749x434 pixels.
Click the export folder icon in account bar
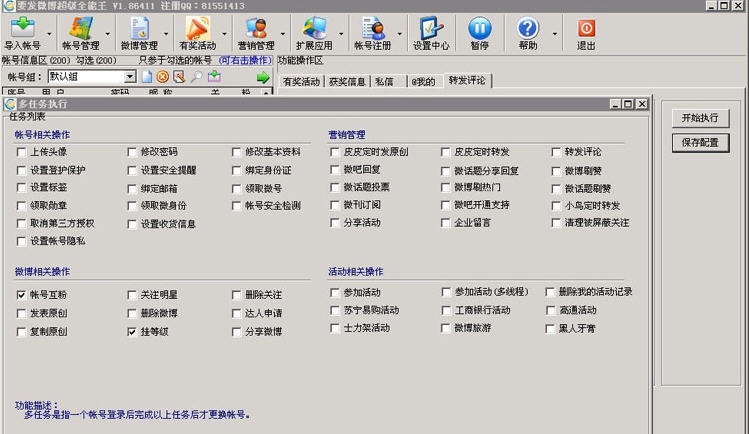tap(214, 76)
